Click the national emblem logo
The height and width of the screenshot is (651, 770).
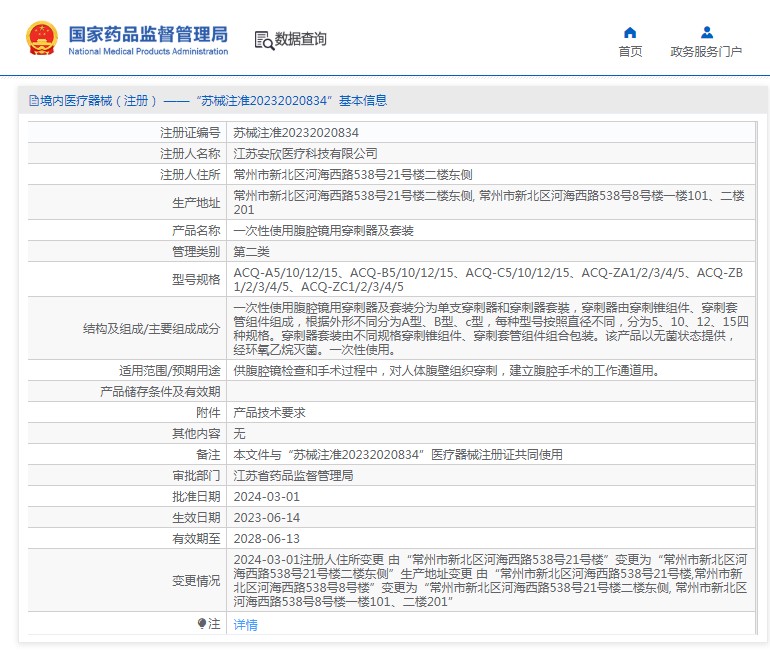click(42, 38)
